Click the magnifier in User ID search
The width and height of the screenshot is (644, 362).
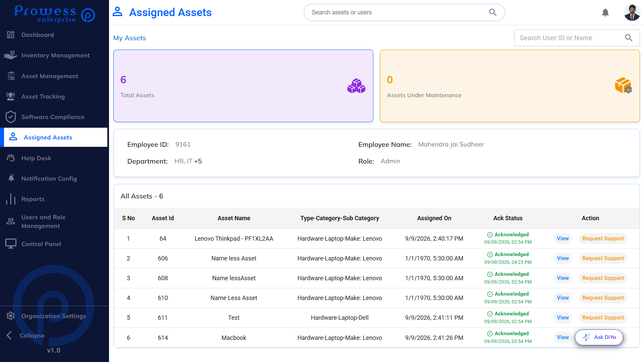tap(629, 38)
